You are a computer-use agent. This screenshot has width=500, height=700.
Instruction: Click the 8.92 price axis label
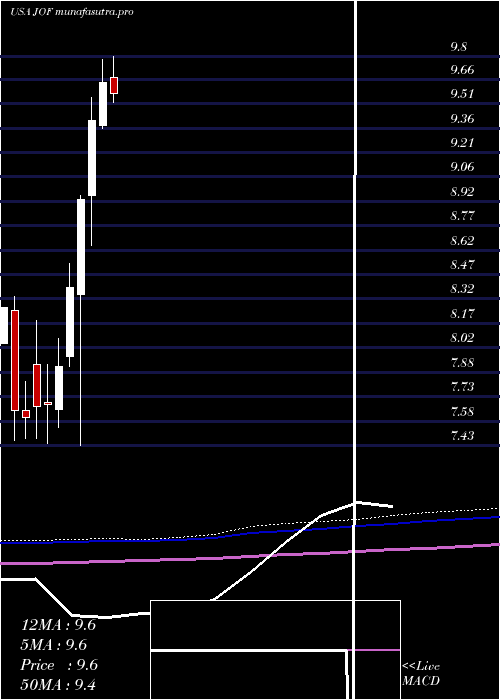pyautogui.click(x=462, y=192)
